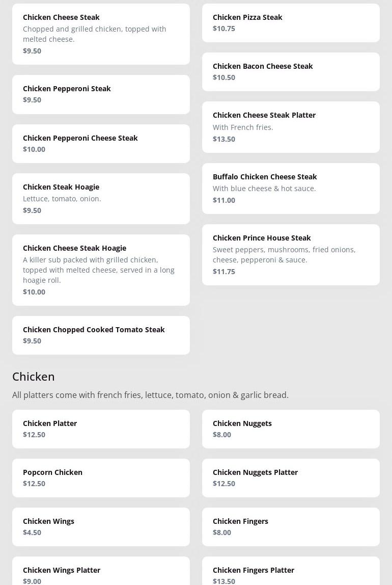Open the Chicken Wings Platter card

point(101,575)
